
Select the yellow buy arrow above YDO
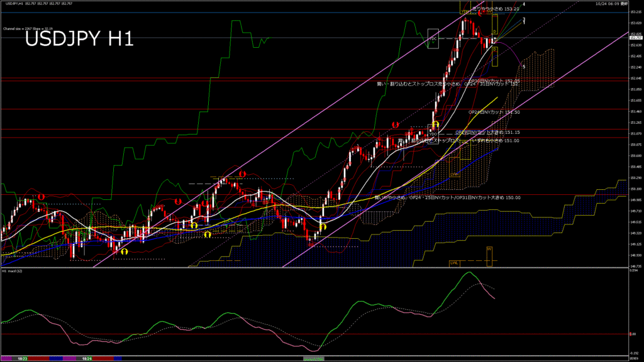pyautogui.click(x=436, y=124)
